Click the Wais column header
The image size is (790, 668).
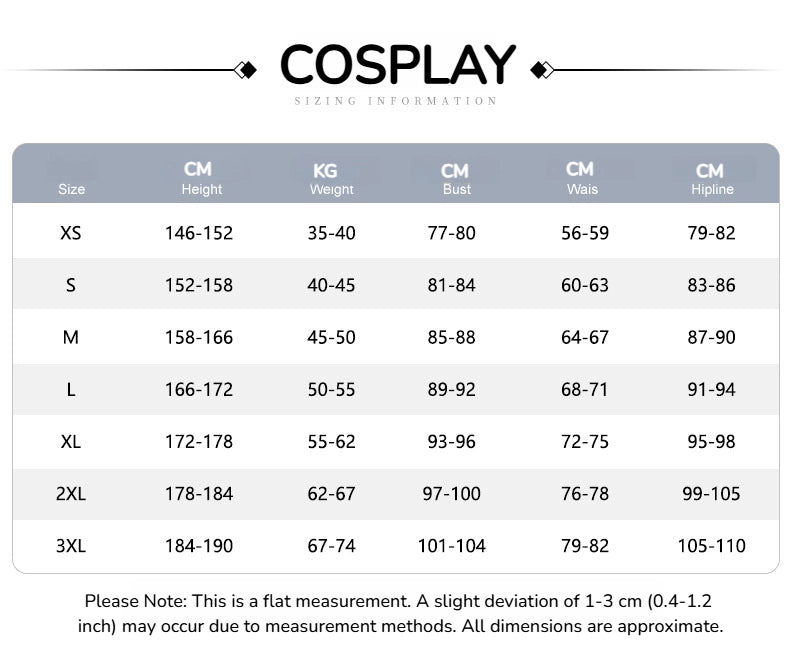coord(581,178)
